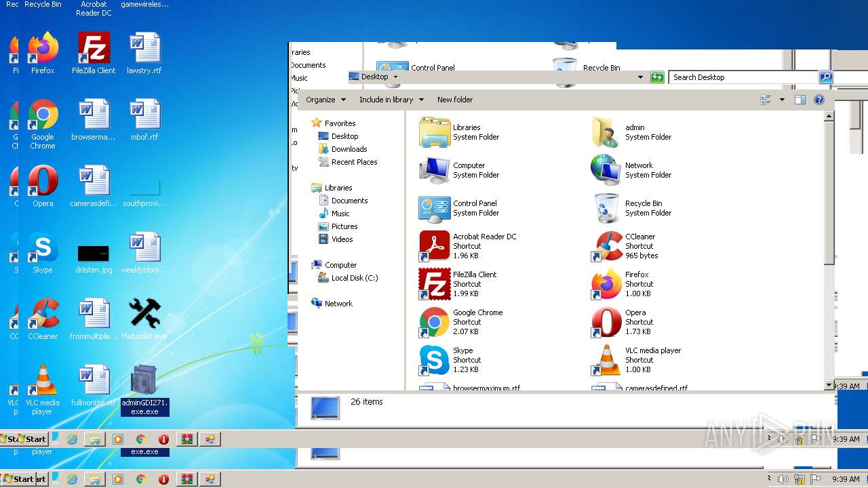Open Music library in navigation pane
The width and height of the screenshot is (868, 488).
(334, 213)
